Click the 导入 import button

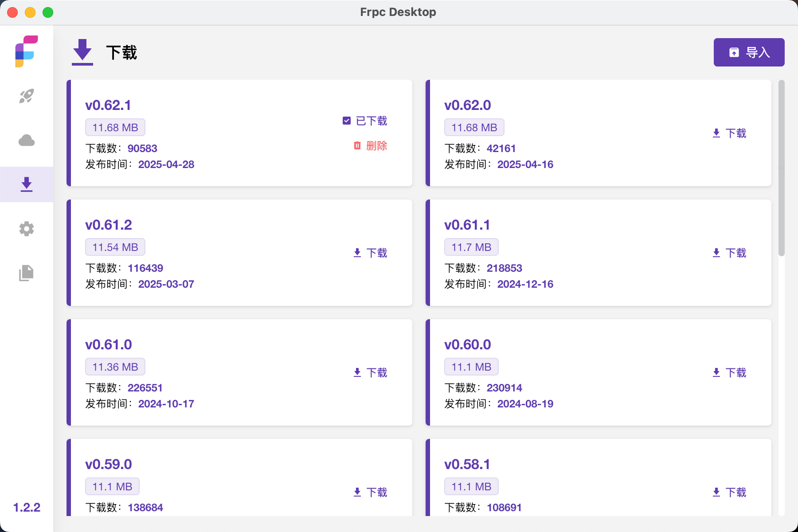pyautogui.click(x=749, y=52)
